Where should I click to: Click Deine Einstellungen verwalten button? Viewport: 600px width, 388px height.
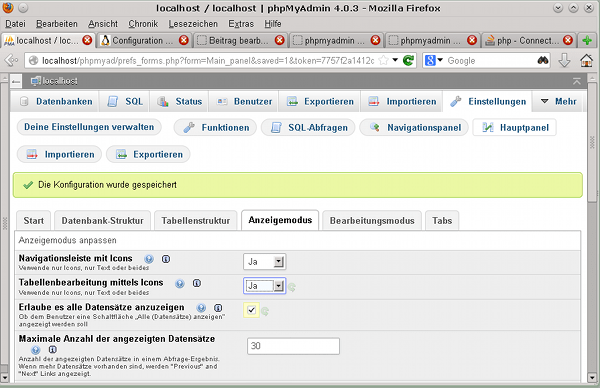tap(89, 127)
